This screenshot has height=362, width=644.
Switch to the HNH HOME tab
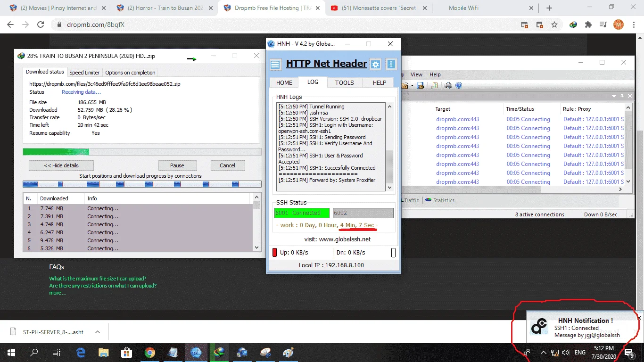click(284, 82)
